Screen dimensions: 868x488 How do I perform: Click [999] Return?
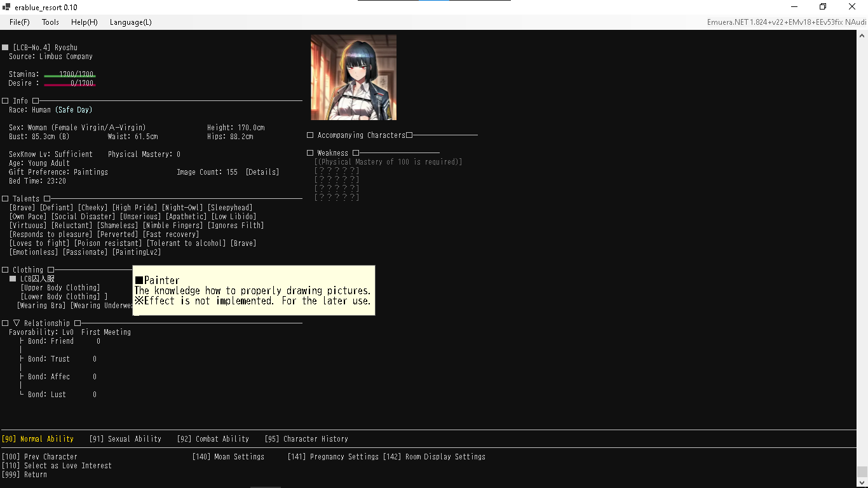click(x=24, y=475)
